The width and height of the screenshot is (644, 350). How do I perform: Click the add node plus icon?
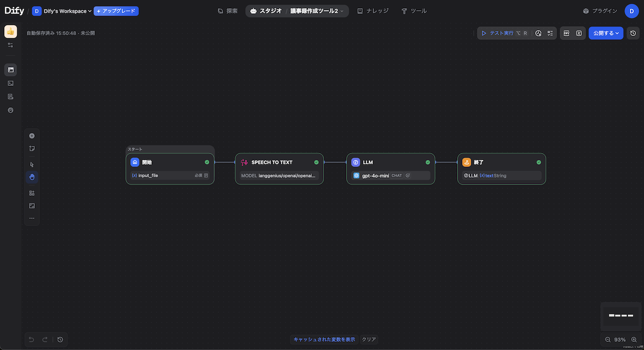coord(32,136)
